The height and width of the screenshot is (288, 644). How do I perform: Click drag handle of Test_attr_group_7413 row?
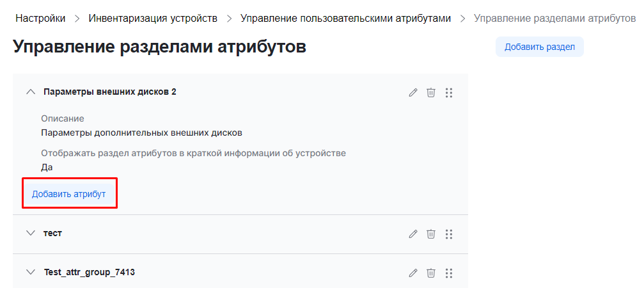tap(449, 273)
